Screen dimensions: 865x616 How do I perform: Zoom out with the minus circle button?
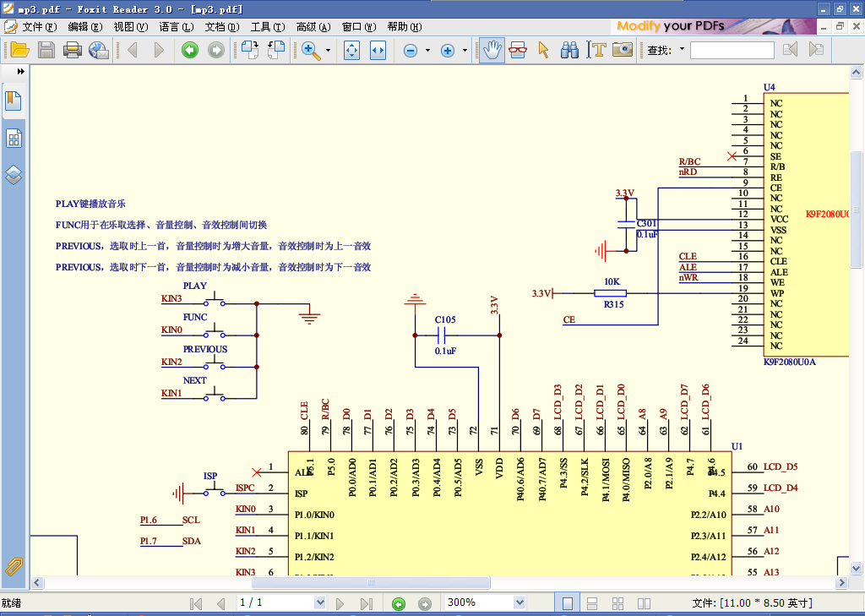(411, 51)
